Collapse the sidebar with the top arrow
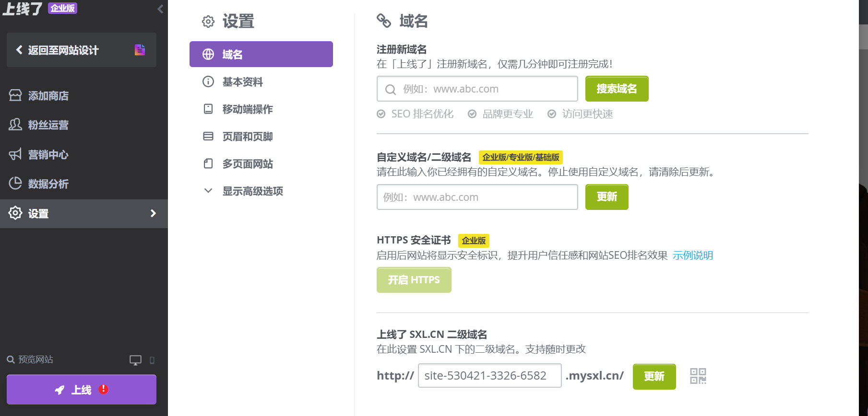The width and height of the screenshot is (868, 416). click(160, 9)
